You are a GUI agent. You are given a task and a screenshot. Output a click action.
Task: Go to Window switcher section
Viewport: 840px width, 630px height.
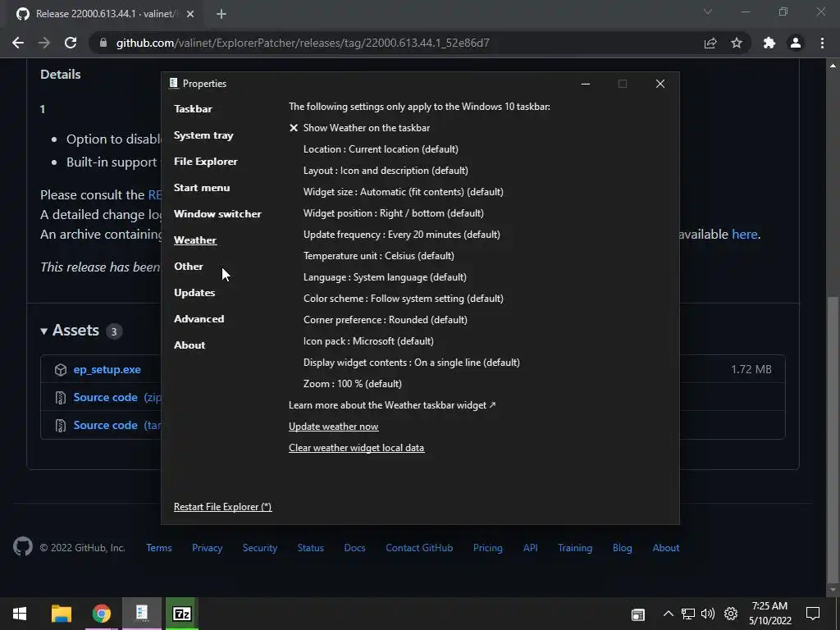tap(217, 214)
